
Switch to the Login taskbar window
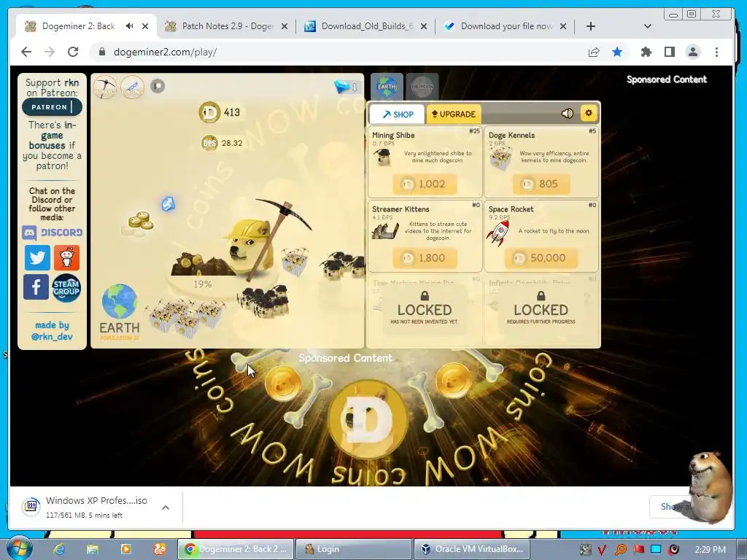pos(354,549)
